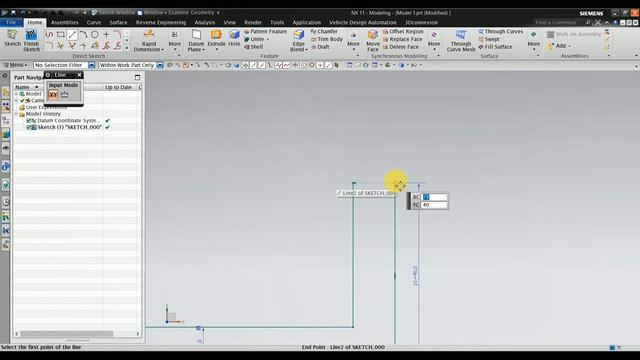
Task: Switch to the Surface tab
Action: (118, 22)
